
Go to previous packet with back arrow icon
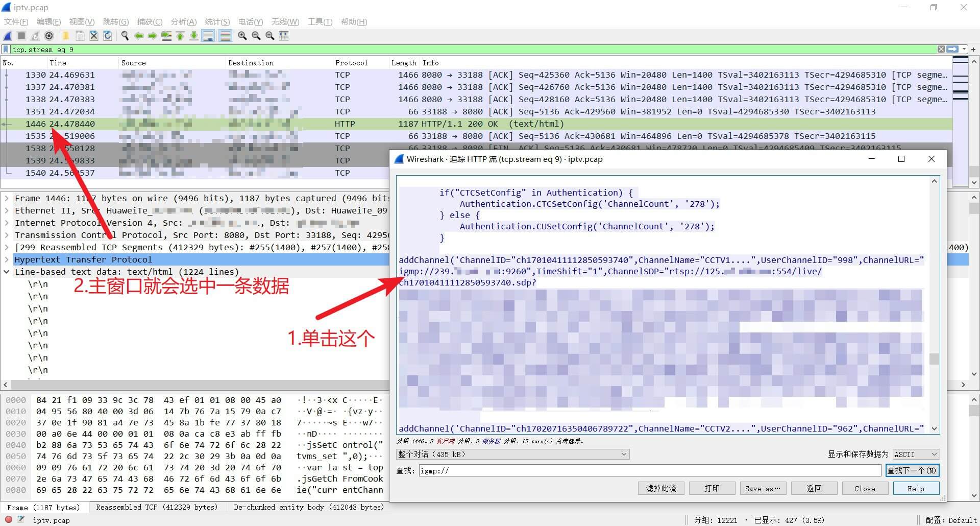click(x=138, y=36)
